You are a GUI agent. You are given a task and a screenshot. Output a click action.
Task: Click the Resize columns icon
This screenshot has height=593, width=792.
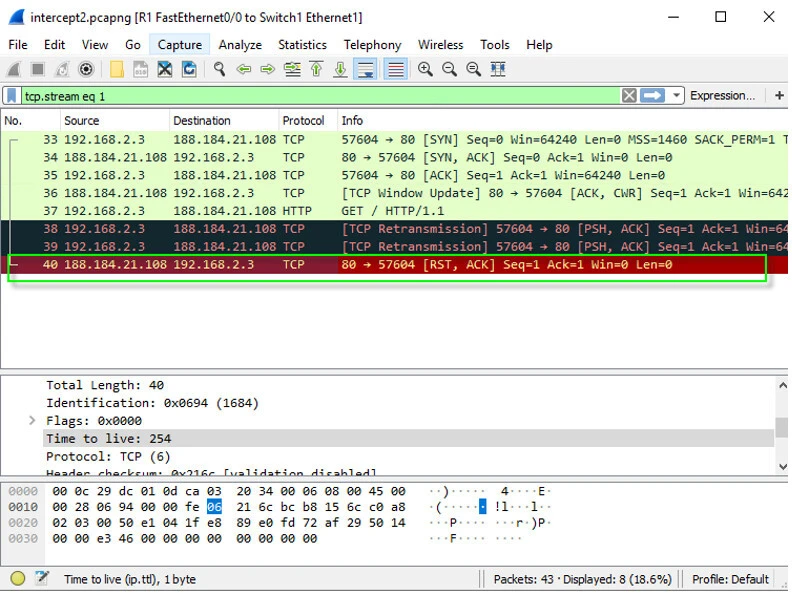coord(498,69)
